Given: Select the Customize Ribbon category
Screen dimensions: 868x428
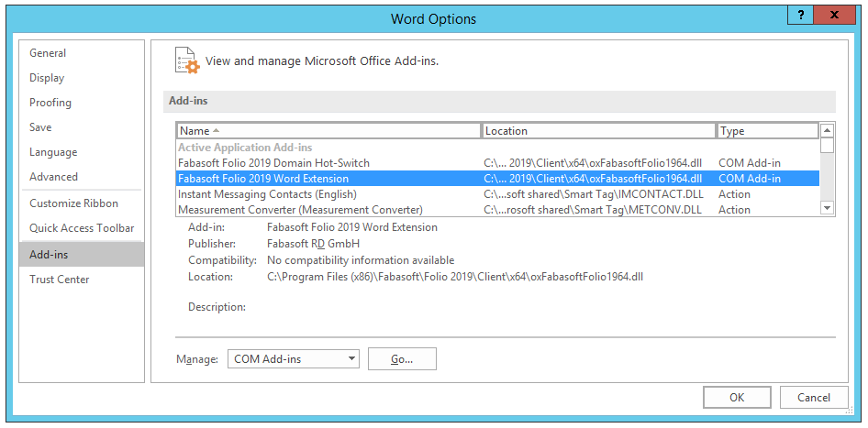Looking at the screenshot, I should point(73,203).
